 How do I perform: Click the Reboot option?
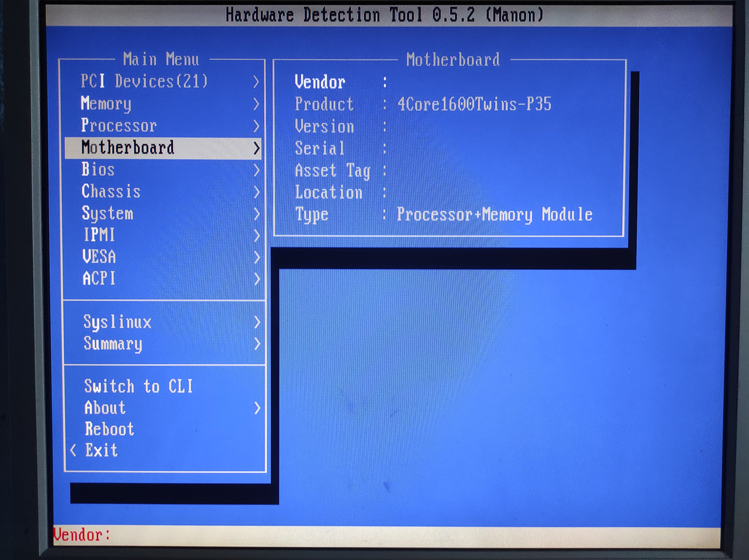[109, 429]
